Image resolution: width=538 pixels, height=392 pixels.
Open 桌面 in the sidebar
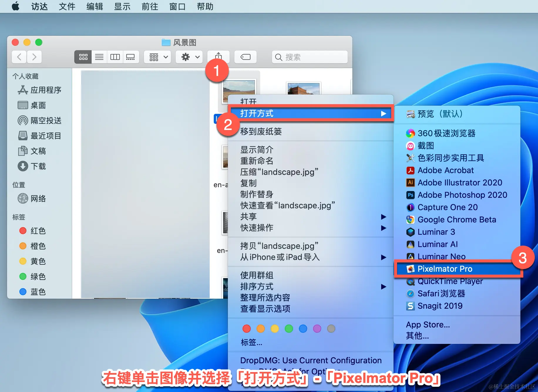(32, 105)
